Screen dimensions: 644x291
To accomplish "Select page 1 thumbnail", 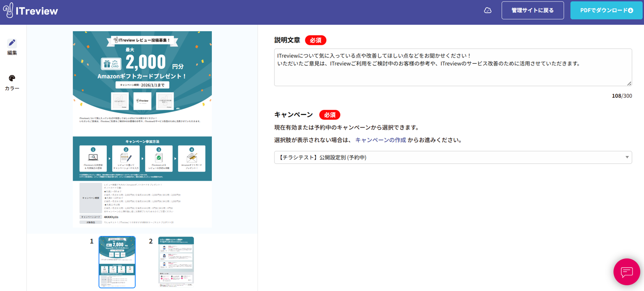I will [117, 262].
